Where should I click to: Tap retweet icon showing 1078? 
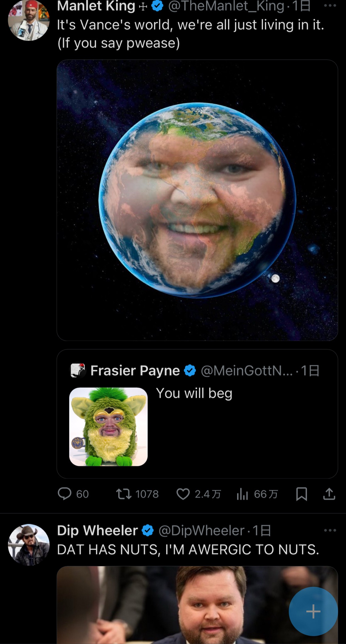(x=124, y=494)
